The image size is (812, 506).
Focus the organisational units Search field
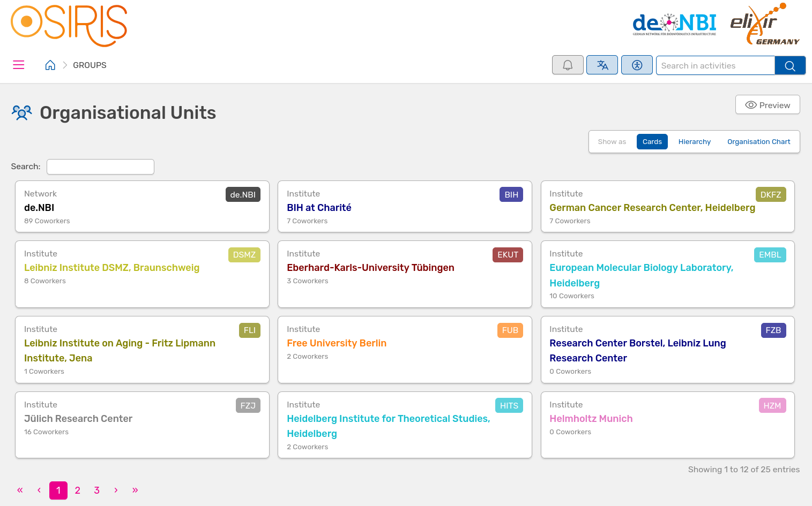[100, 167]
